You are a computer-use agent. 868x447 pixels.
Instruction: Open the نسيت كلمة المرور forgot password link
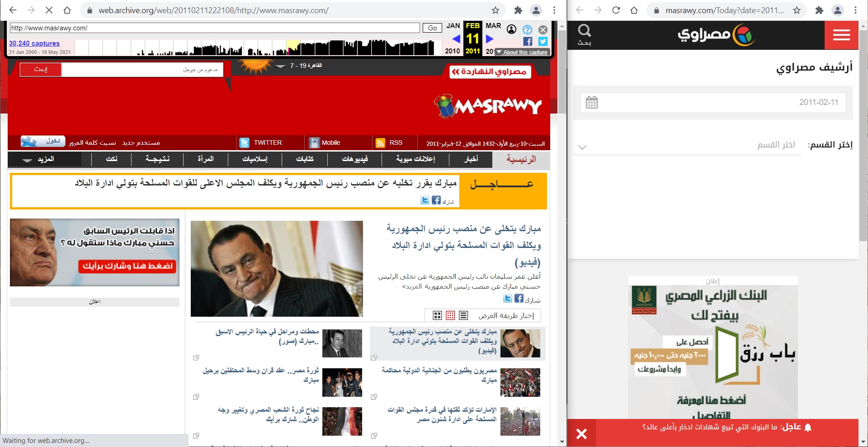[x=93, y=143]
